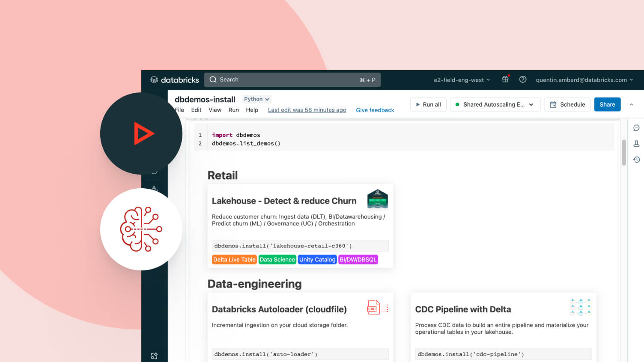Click the CDC Pipeline with Delta title
The width and height of the screenshot is (644, 362).
(x=463, y=309)
